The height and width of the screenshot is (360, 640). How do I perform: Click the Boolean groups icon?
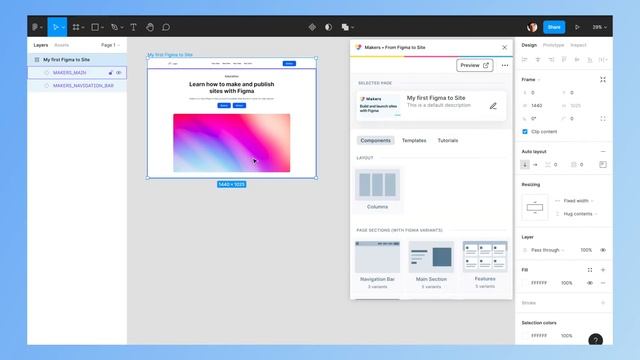click(x=345, y=27)
